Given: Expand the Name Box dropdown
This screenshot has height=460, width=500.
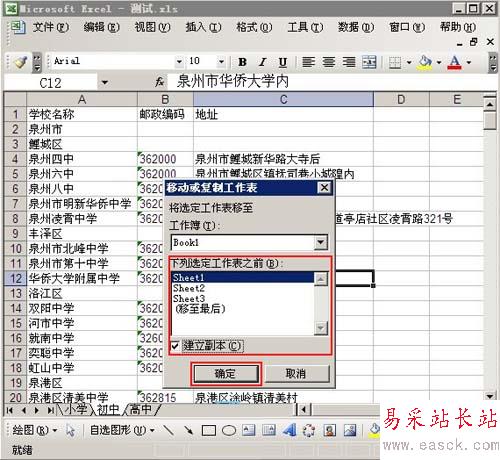Looking at the screenshot, I should point(105,82).
